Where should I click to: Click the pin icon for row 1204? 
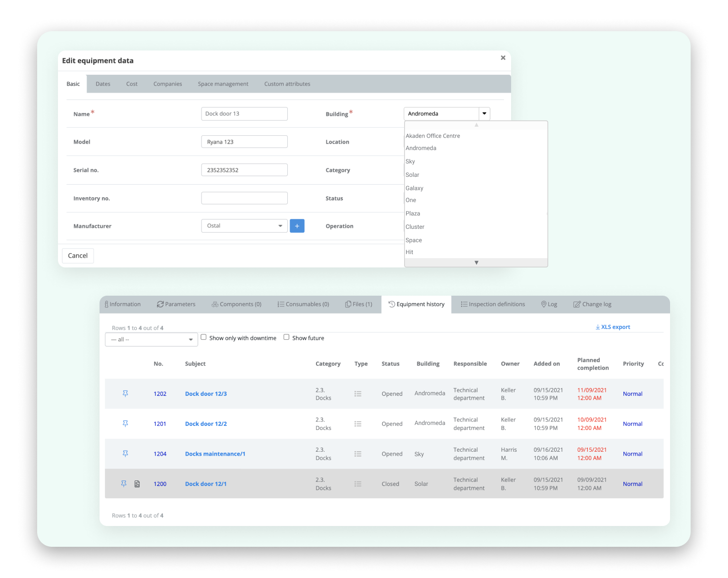pos(125,454)
